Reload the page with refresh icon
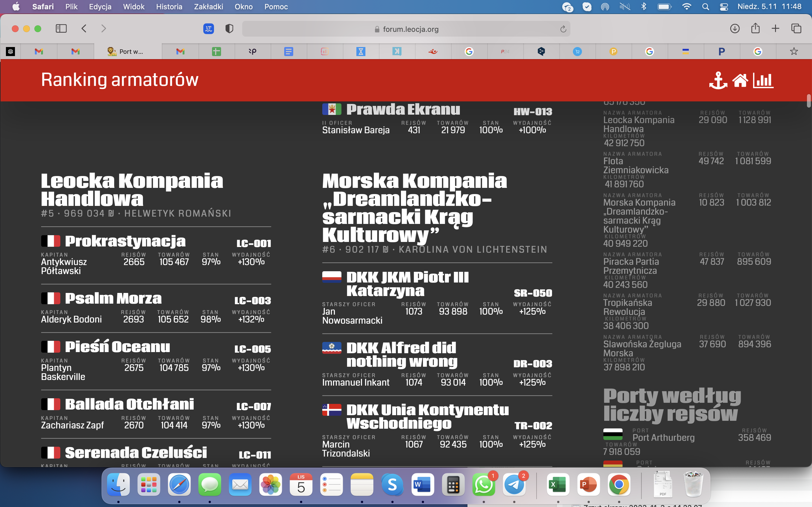The width and height of the screenshot is (812, 507). point(563,29)
